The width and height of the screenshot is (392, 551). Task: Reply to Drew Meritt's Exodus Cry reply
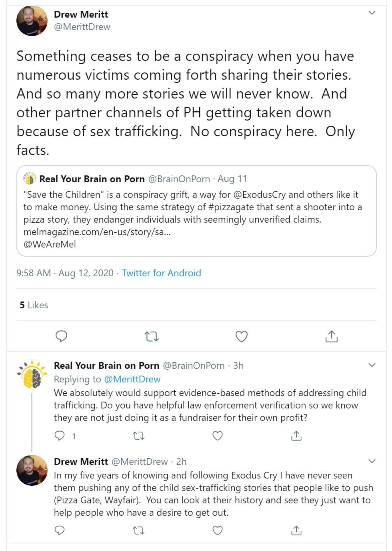[x=60, y=531]
